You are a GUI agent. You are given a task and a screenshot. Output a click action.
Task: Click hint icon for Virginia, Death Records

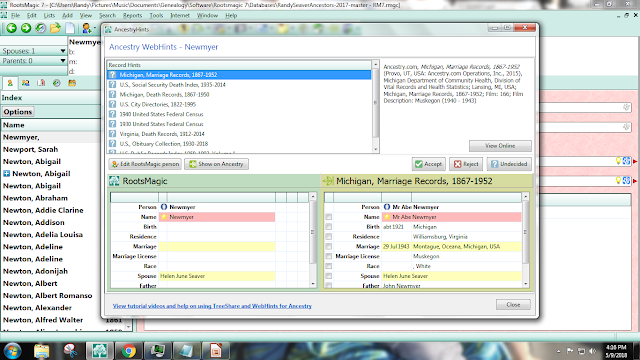pyautogui.click(x=113, y=133)
